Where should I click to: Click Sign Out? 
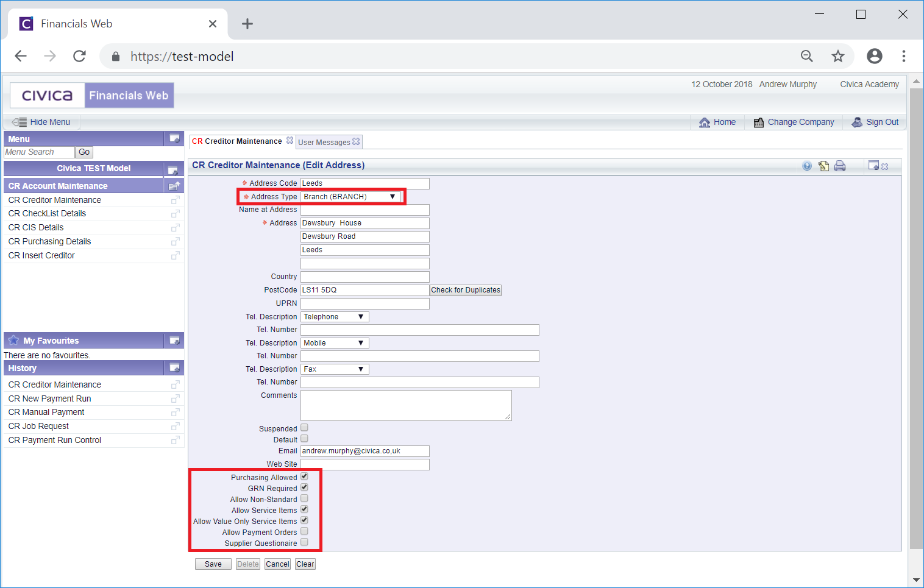pos(875,122)
